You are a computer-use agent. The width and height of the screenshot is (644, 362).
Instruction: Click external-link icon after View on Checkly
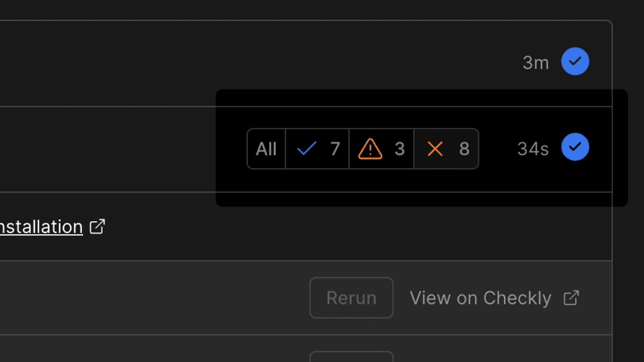click(571, 298)
